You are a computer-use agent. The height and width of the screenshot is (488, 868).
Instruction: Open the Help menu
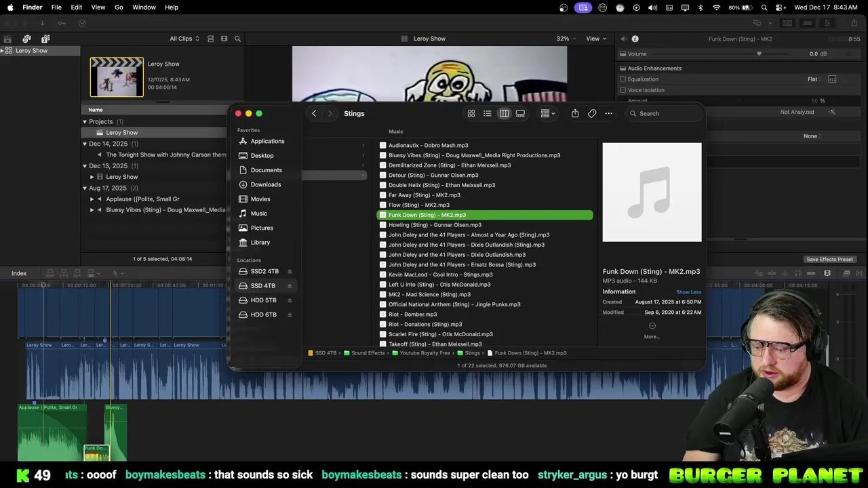pyautogui.click(x=172, y=7)
